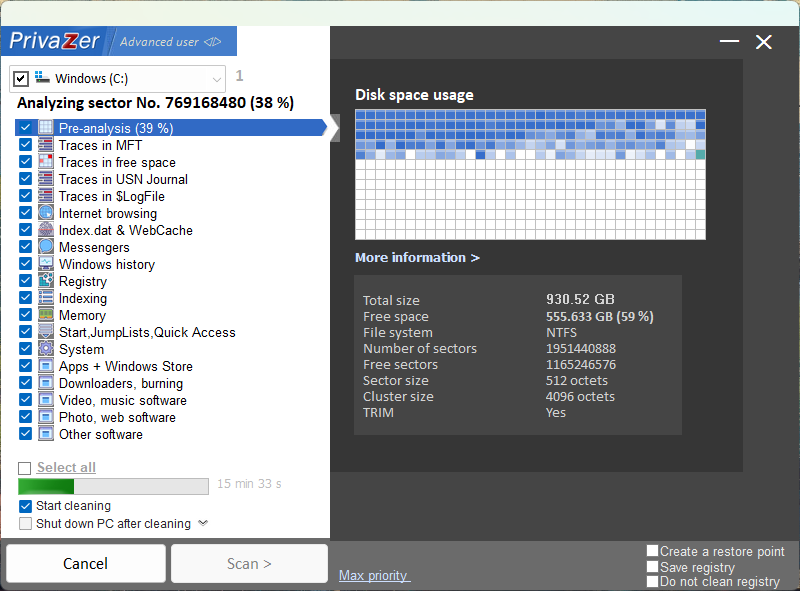Select the Windows history list item
The width and height of the screenshot is (800, 591).
click(107, 264)
